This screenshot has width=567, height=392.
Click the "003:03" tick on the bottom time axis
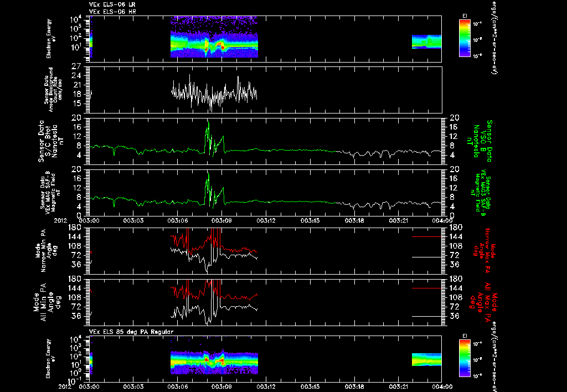tap(133, 386)
